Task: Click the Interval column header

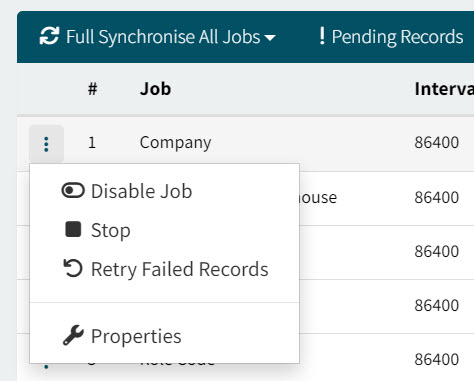Action: pos(444,89)
